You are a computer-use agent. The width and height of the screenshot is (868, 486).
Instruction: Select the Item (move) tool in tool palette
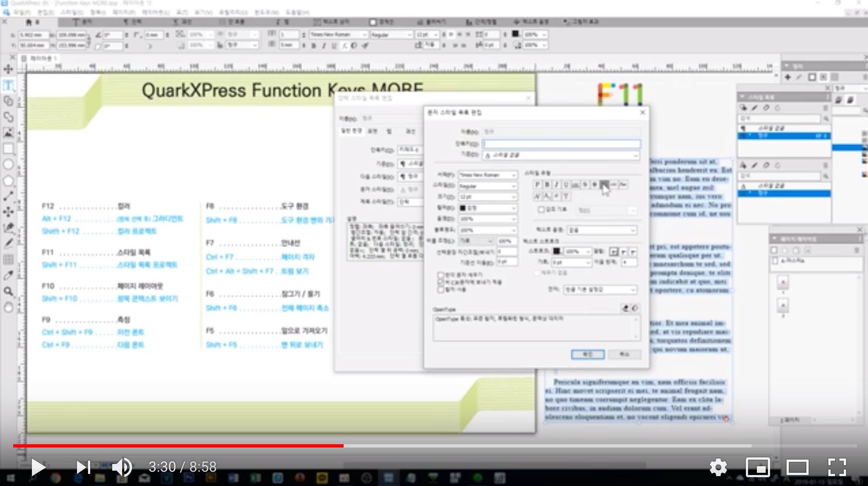8,69
